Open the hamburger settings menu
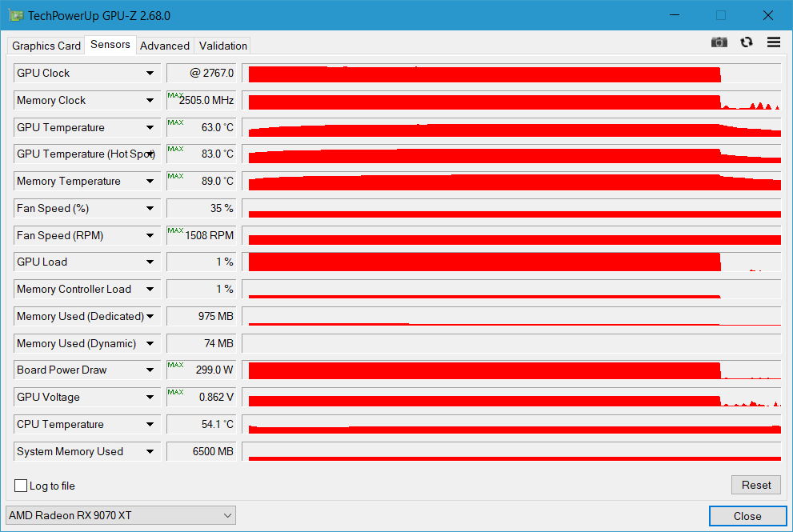The width and height of the screenshot is (793, 532). point(773,42)
